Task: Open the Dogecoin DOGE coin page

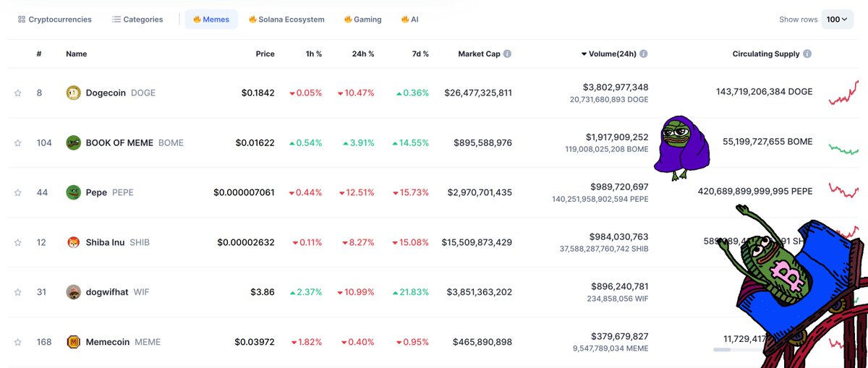Action: point(120,93)
